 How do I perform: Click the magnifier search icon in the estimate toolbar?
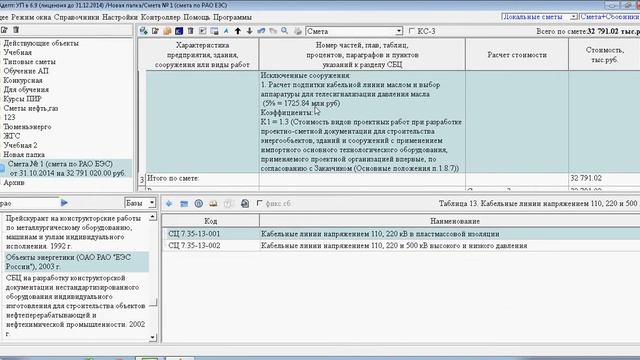click(284, 31)
